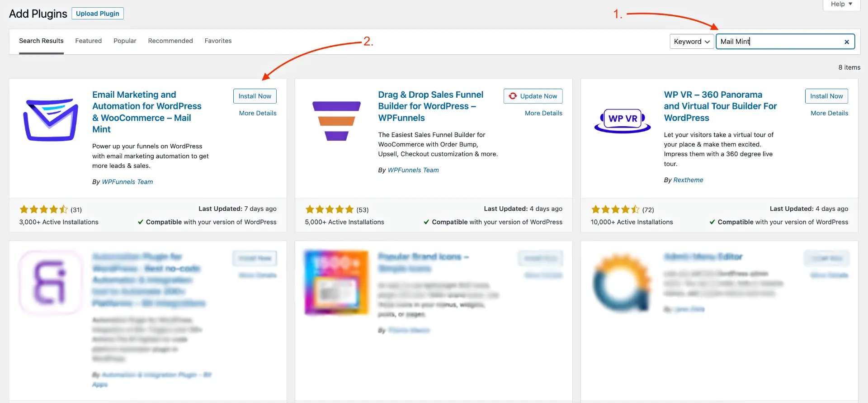The width and height of the screenshot is (868, 403).
Task: Click the '8 items' result count
Action: pos(849,67)
